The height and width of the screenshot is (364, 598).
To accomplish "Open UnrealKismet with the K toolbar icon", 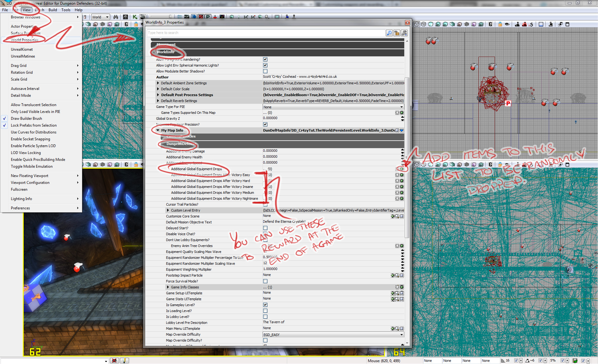I will [135, 17].
